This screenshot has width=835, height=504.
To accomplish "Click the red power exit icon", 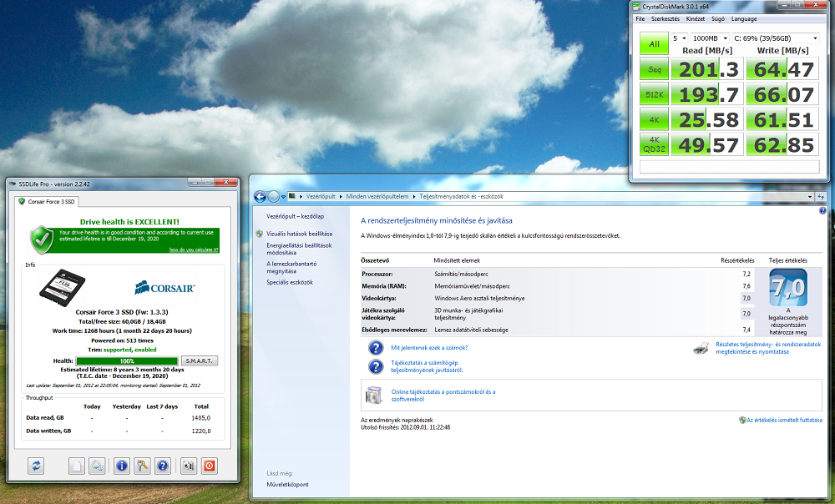I will [x=210, y=466].
